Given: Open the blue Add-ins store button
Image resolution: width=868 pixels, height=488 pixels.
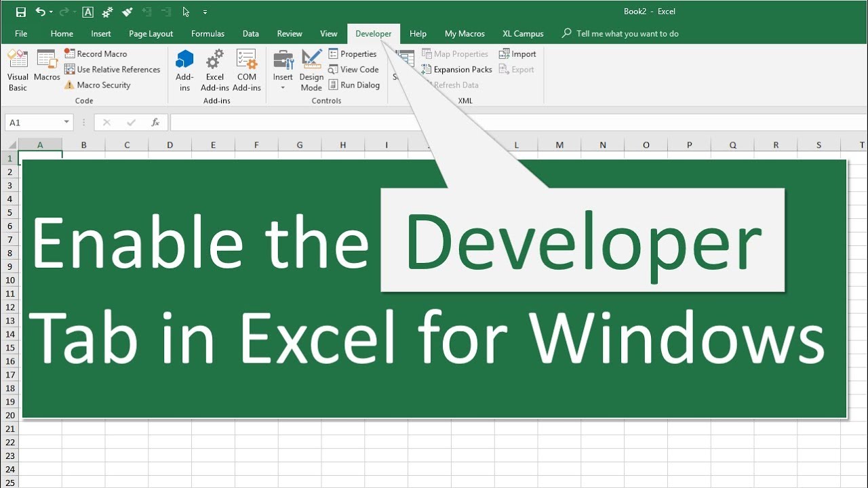Looking at the screenshot, I should pos(184,70).
